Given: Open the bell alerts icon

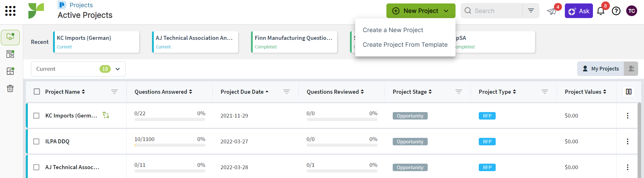Looking at the screenshot, I should tap(601, 11).
